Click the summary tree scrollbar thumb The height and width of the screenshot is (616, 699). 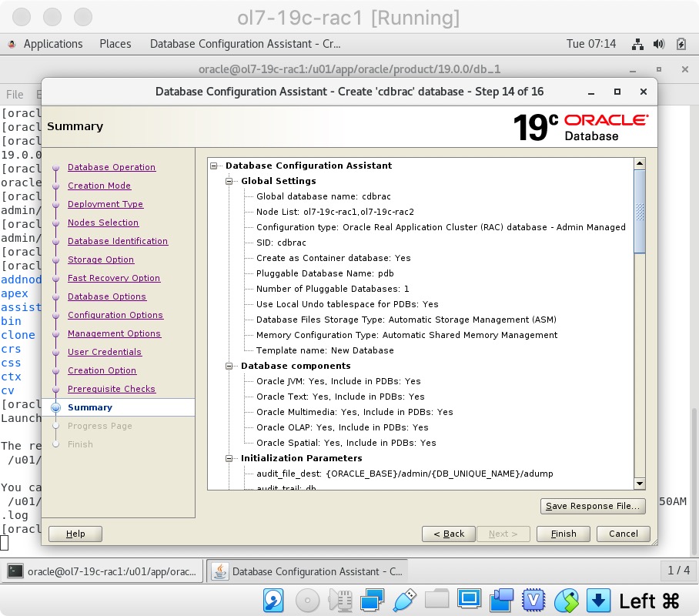click(640, 212)
